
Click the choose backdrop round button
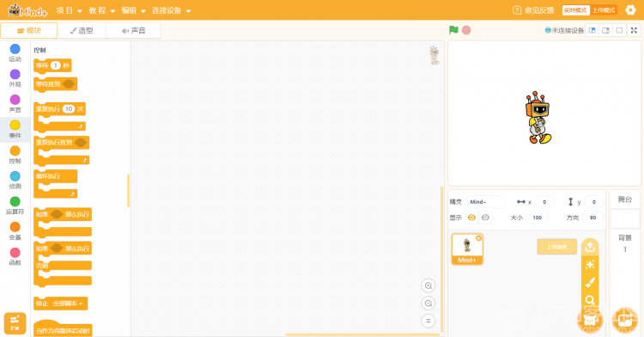(x=625, y=320)
